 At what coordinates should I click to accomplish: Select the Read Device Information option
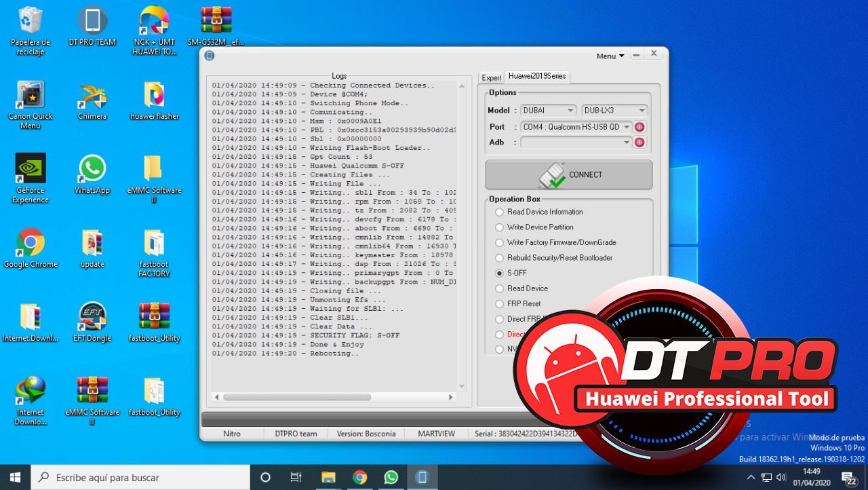(539, 212)
